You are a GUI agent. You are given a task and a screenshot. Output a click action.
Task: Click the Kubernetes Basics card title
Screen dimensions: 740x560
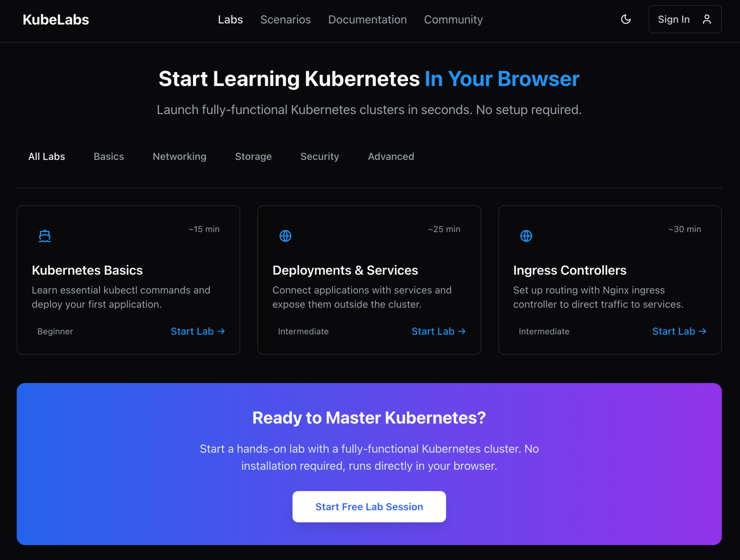[x=87, y=270]
